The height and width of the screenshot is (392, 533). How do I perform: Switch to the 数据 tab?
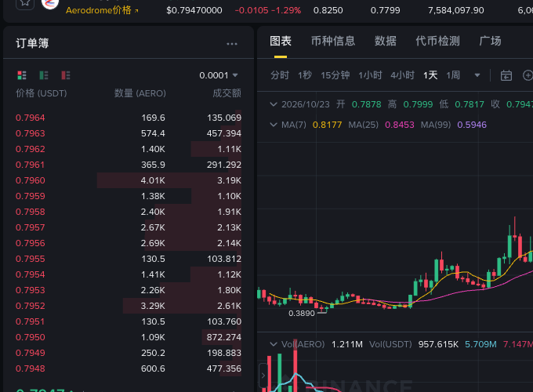pos(386,41)
